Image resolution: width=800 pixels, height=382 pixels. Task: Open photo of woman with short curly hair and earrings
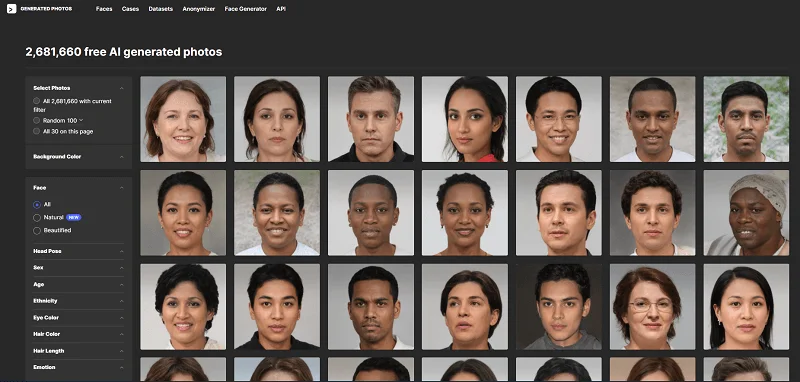point(465,213)
